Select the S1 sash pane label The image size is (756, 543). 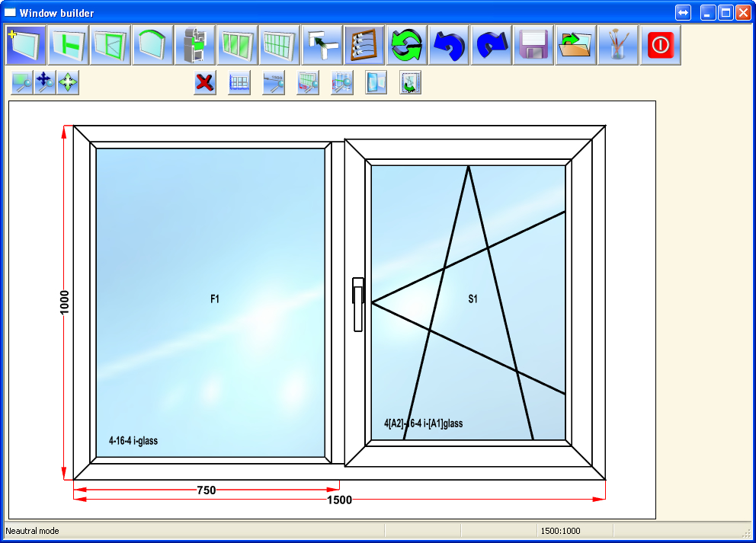pyautogui.click(x=473, y=299)
